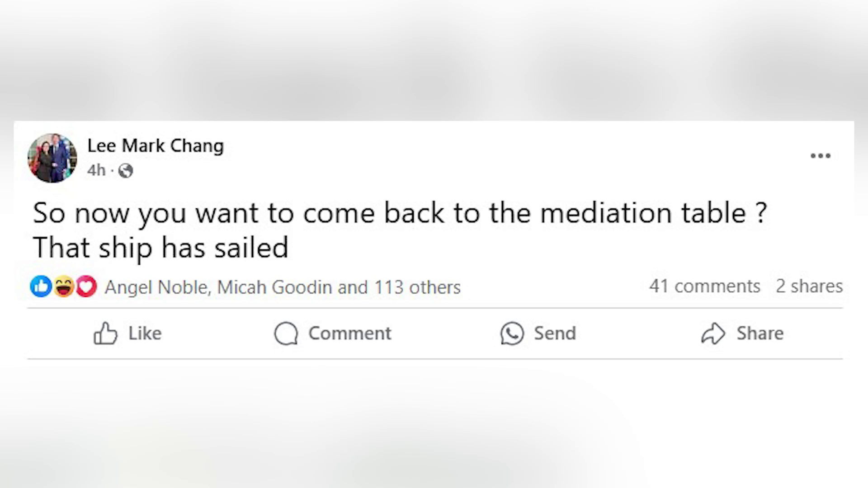
Task: Open the three-dot post options menu
Action: [820, 156]
